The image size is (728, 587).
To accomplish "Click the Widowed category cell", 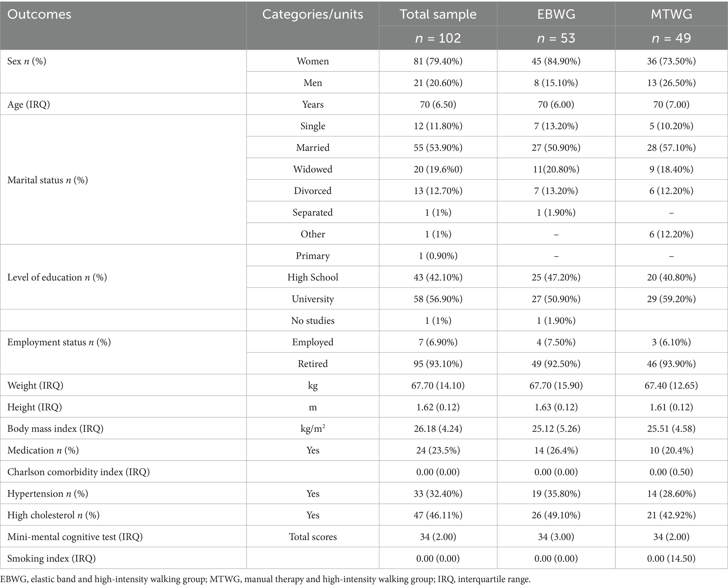I will click(312, 169).
